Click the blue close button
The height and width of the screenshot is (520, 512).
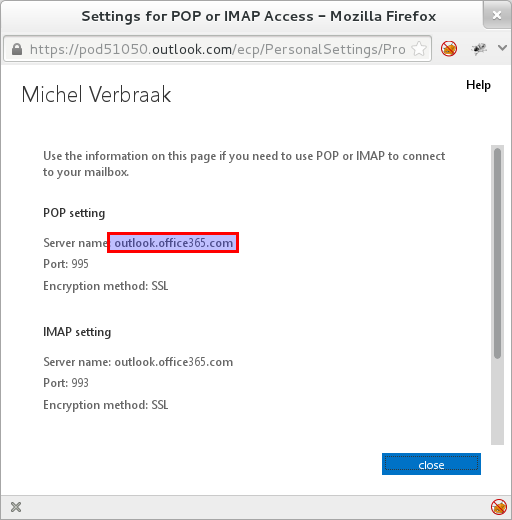point(431,464)
